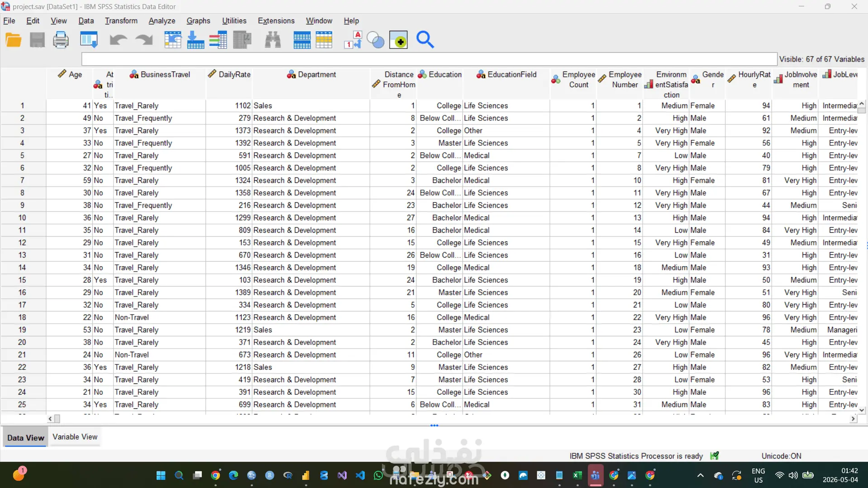Screen dimensions: 868x488
Task: Click the Go to Case toolbar icon
Action: tap(172, 40)
